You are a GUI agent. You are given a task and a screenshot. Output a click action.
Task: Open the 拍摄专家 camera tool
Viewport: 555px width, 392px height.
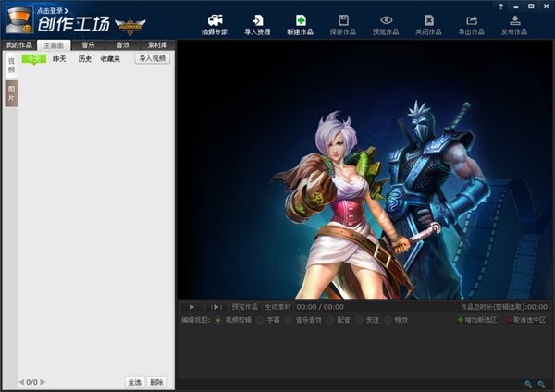click(215, 25)
